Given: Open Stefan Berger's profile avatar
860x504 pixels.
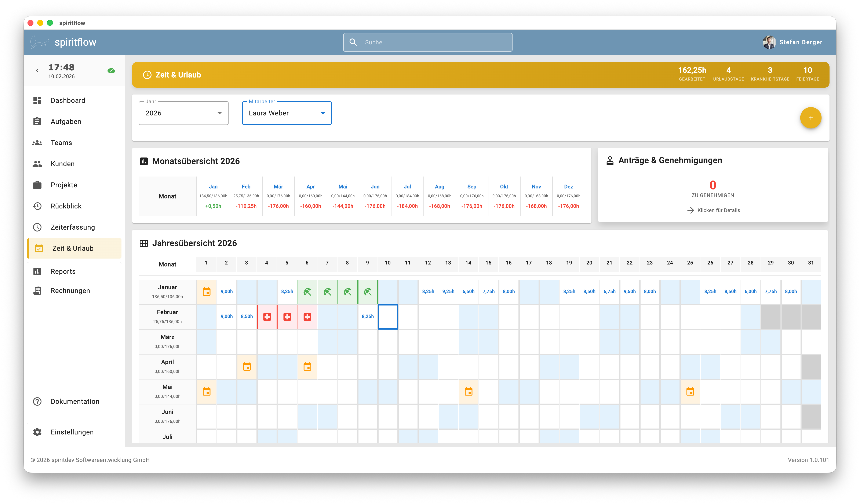Looking at the screenshot, I should click(x=769, y=42).
